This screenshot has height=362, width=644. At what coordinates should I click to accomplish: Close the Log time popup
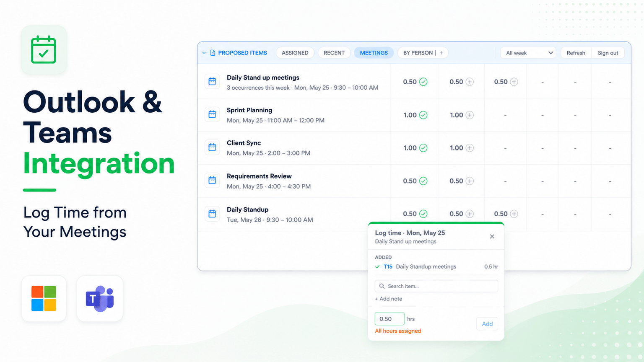pos(492,236)
